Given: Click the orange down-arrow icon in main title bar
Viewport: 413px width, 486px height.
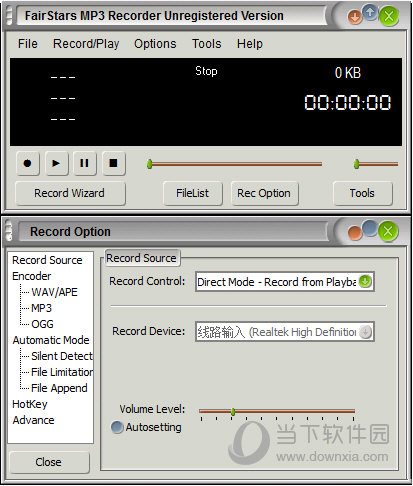Looking at the screenshot, I should click(355, 17).
